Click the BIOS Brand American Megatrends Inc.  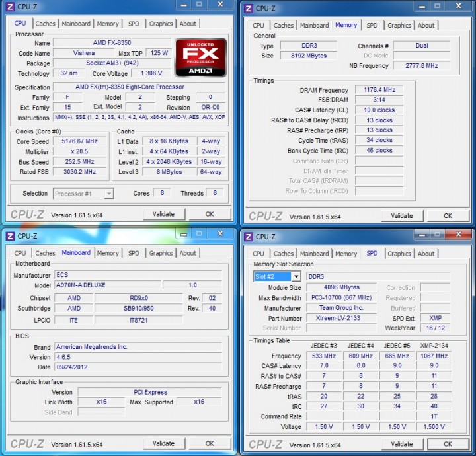click(138, 347)
